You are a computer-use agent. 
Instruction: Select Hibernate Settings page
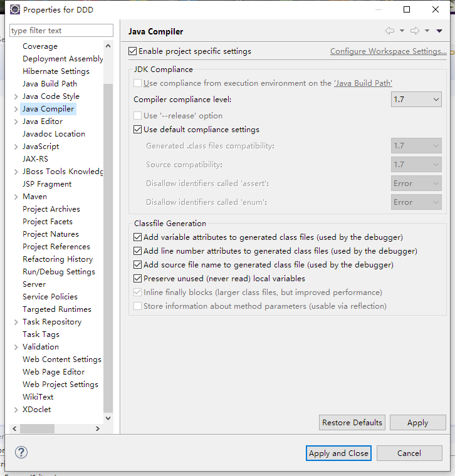(x=56, y=71)
